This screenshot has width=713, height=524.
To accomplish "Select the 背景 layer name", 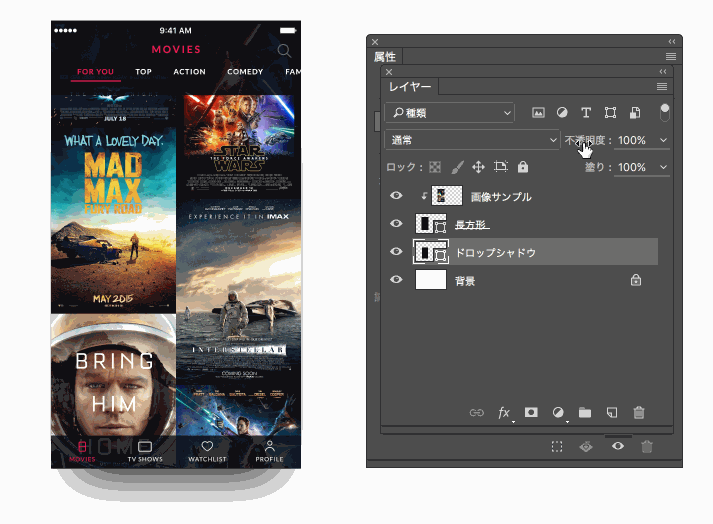I will click(465, 281).
